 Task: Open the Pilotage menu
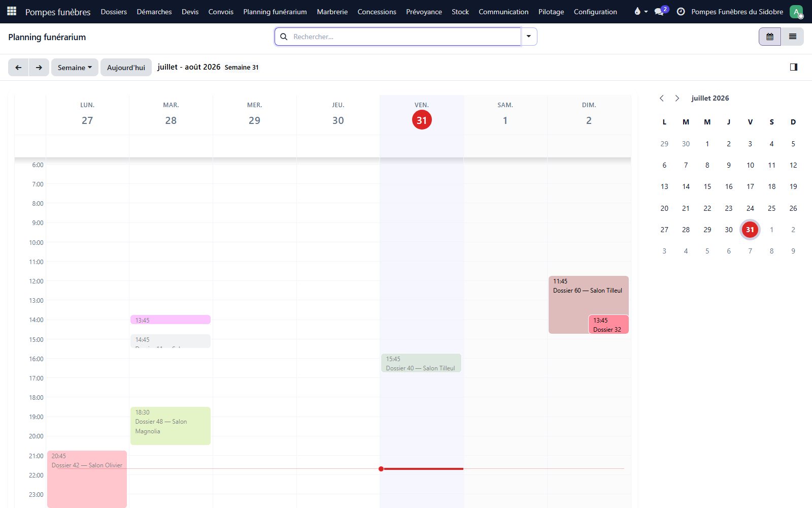[x=551, y=11]
